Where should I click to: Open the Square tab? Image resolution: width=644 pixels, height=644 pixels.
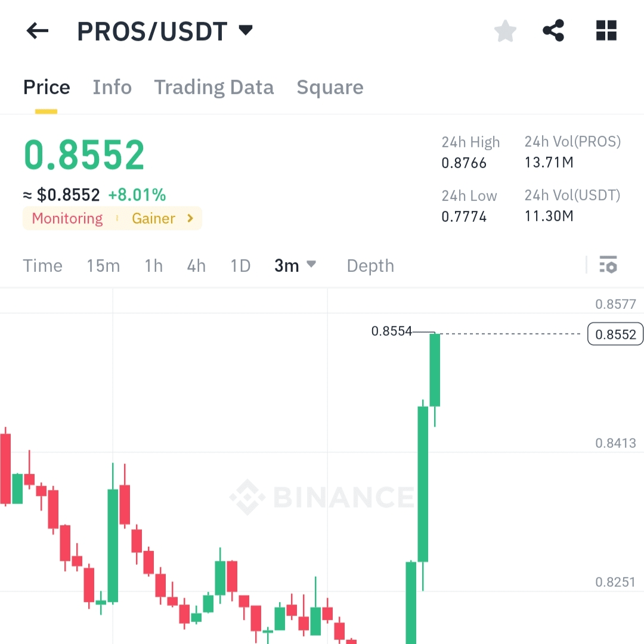pos(330,88)
